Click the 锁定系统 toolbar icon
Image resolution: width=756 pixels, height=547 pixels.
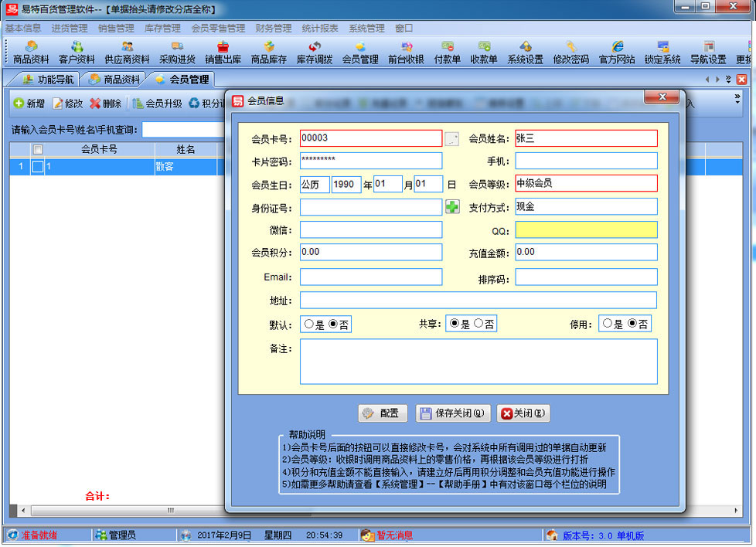point(662,53)
